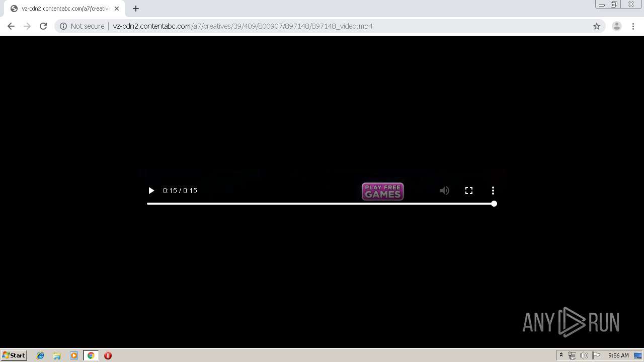Open the 9:56 AM taskbar clock
The height and width of the screenshot is (362, 644).
click(x=618, y=355)
